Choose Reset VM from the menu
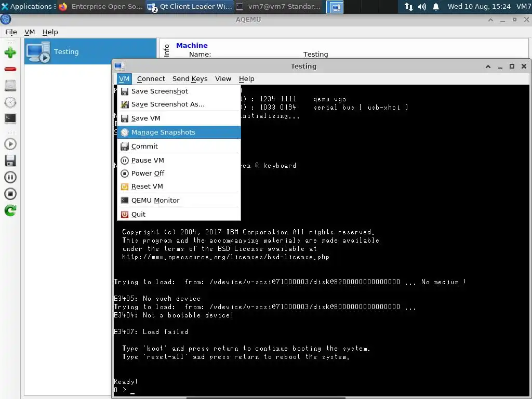 179,187
